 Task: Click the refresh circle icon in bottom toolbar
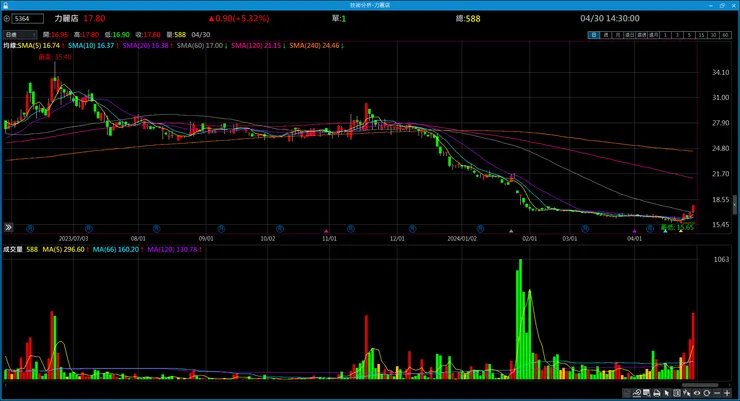[x=706, y=393]
